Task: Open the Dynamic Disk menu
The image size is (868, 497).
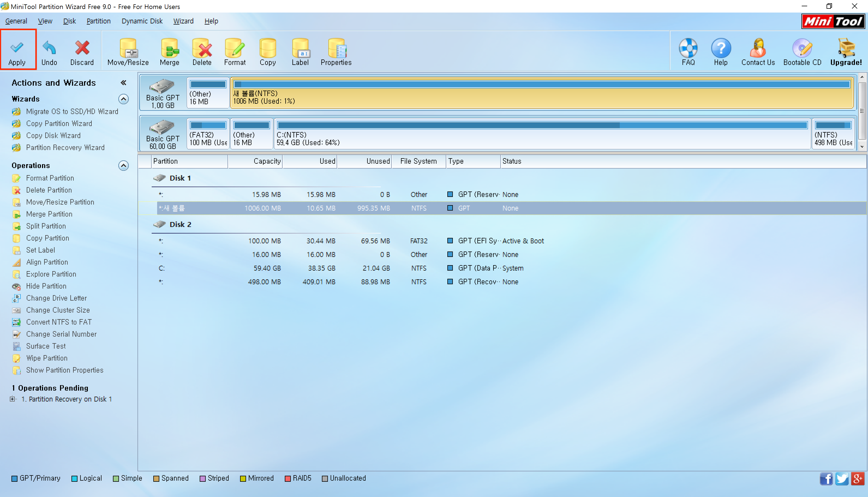Action: (x=142, y=21)
